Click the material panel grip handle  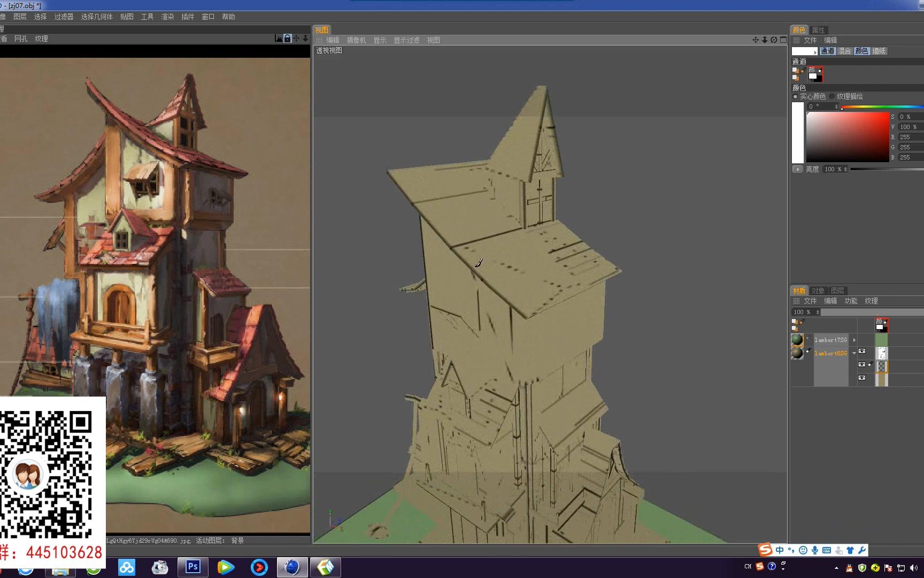[x=796, y=301]
